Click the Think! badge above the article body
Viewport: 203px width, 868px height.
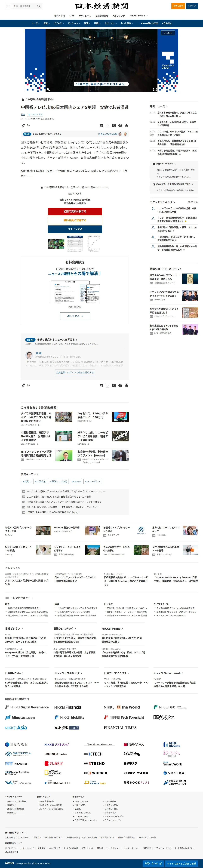coord(27,134)
